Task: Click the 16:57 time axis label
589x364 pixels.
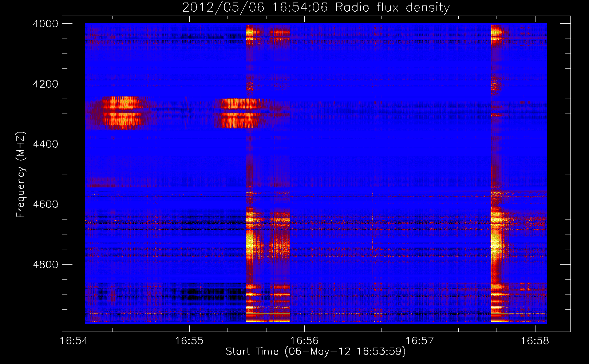Action: 420,341
